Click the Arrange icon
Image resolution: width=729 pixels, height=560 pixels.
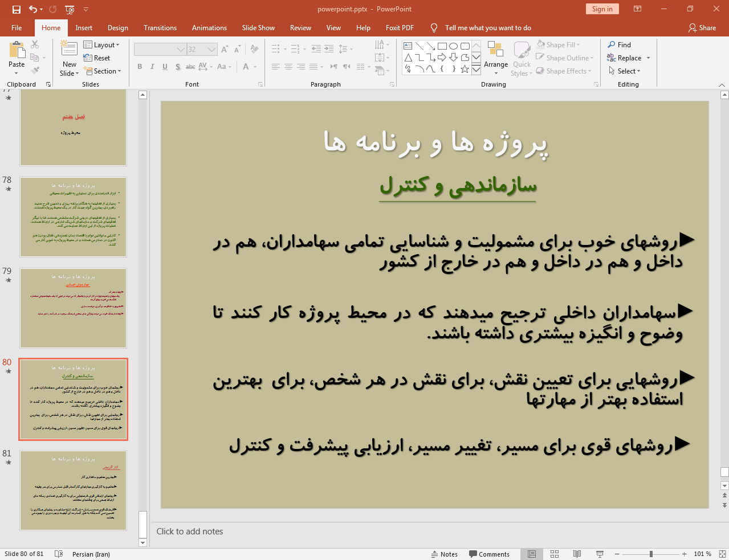tap(495, 50)
